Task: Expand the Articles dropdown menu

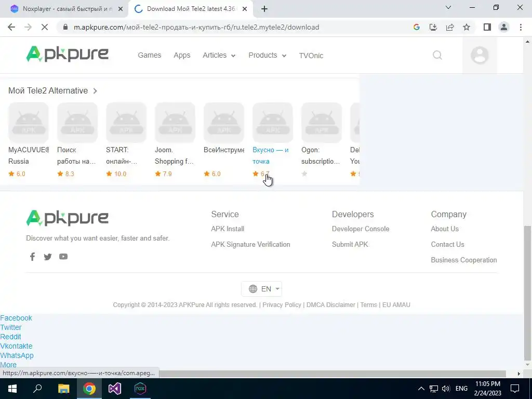Action: [x=219, y=55]
